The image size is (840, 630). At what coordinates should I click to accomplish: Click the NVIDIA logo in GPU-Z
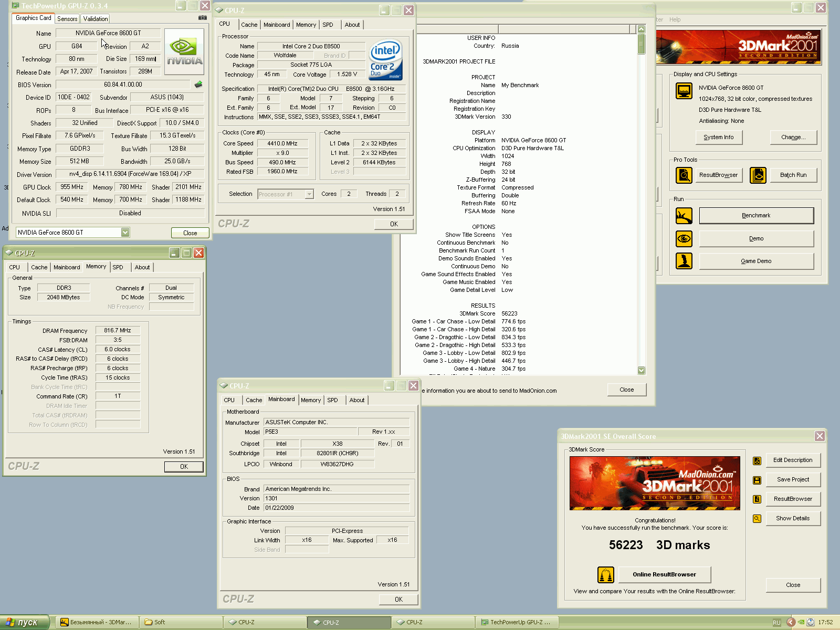pyautogui.click(x=184, y=52)
